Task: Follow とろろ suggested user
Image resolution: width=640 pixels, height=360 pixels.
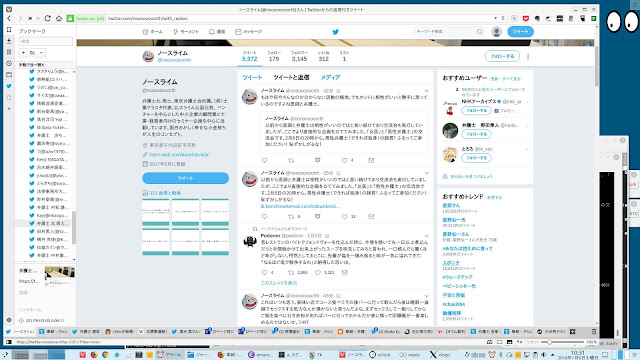Action: point(476,158)
